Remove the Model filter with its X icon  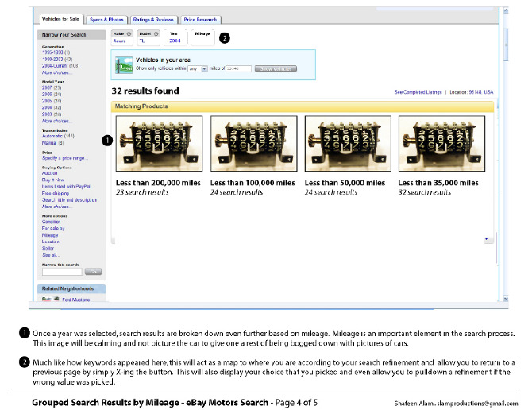coord(156,33)
